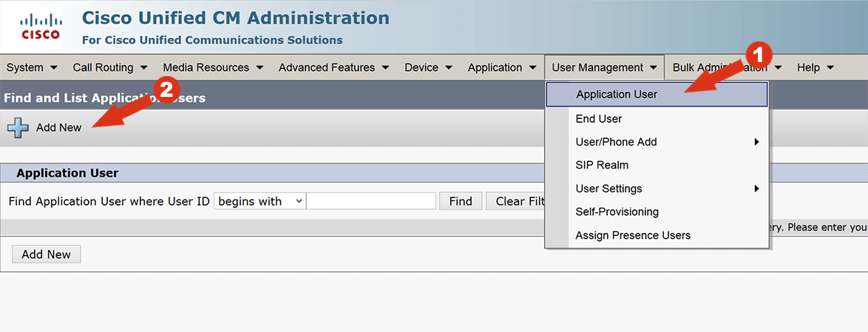Click the Find button
This screenshot has width=868, height=332.
point(461,201)
